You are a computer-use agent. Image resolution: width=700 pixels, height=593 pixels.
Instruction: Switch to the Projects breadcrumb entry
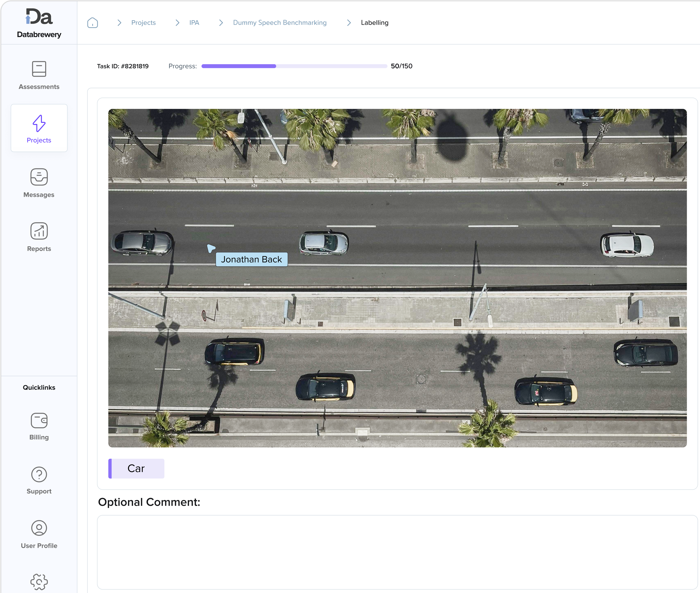[x=143, y=23]
